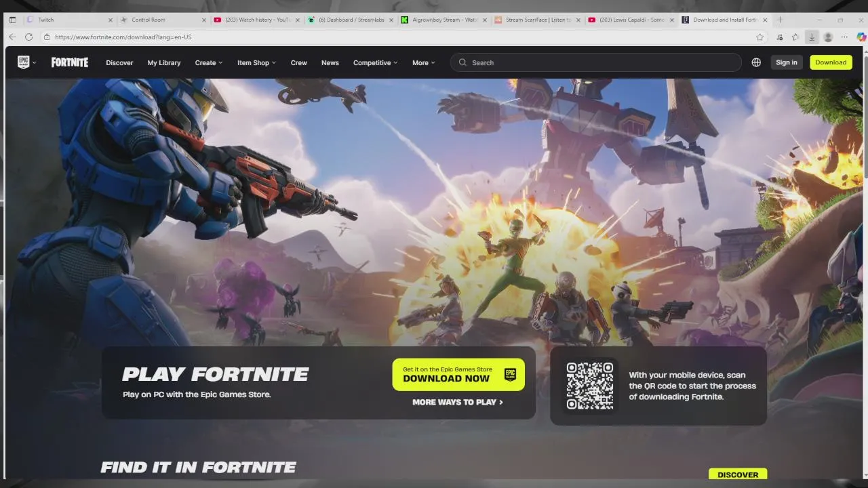
Task: Open the tab actions menu icon
Action: point(12,20)
